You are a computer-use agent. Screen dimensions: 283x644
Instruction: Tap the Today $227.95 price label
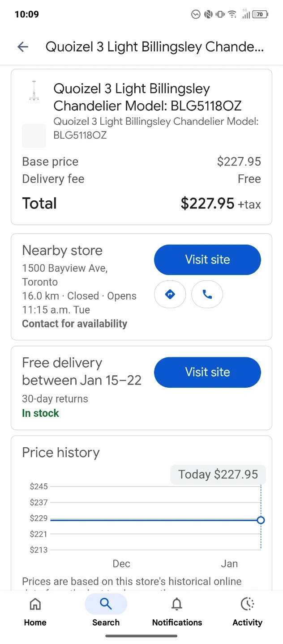[218, 475]
